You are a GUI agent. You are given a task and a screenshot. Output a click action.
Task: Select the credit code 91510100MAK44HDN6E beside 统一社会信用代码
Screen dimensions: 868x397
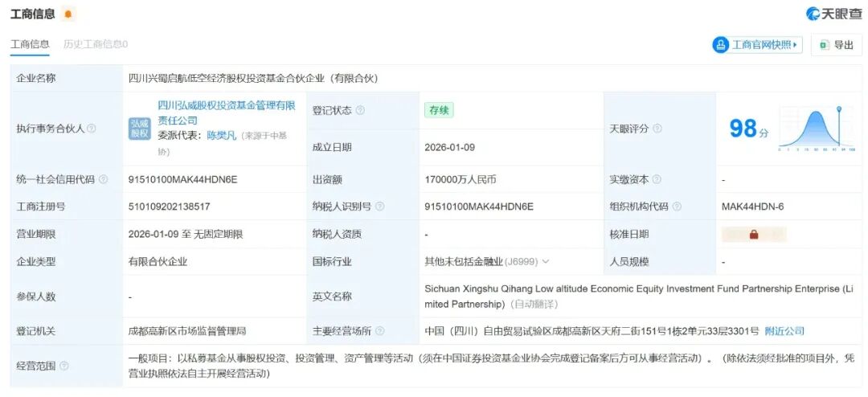[182, 179]
